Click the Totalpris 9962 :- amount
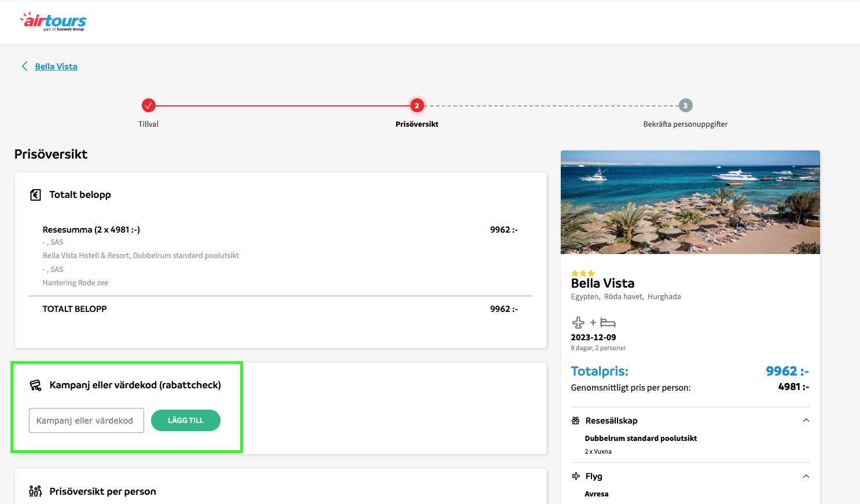 click(x=787, y=371)
